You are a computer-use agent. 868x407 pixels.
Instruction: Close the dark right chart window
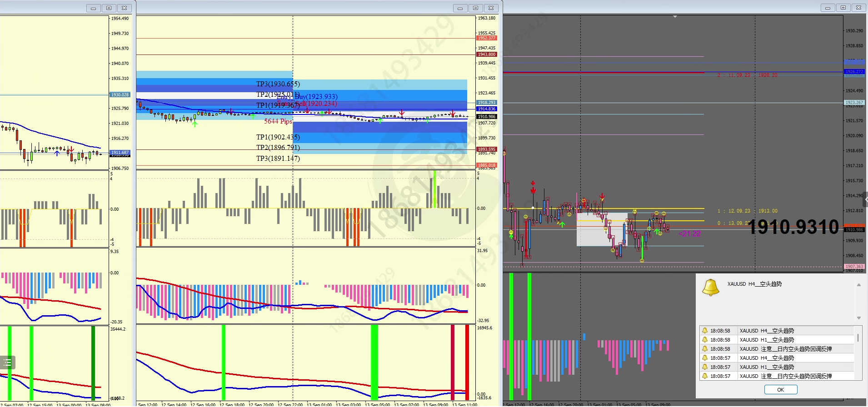click(x=858, y=8)
